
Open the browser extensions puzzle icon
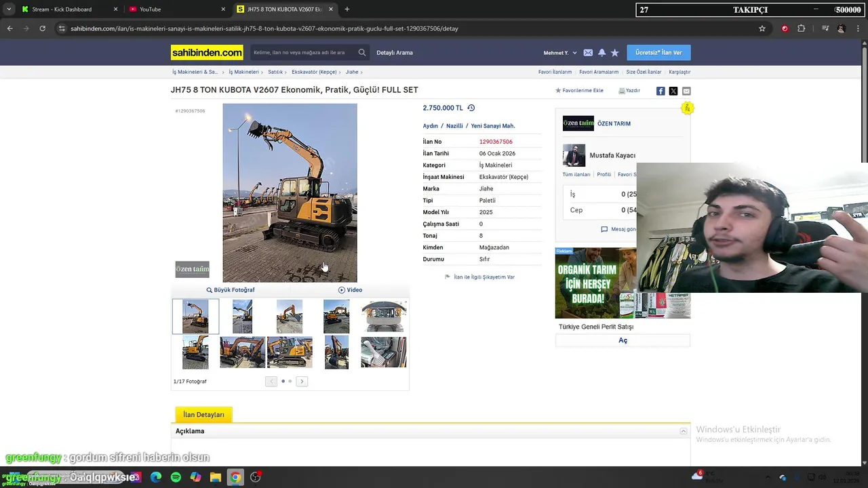(x=802, y=28)
